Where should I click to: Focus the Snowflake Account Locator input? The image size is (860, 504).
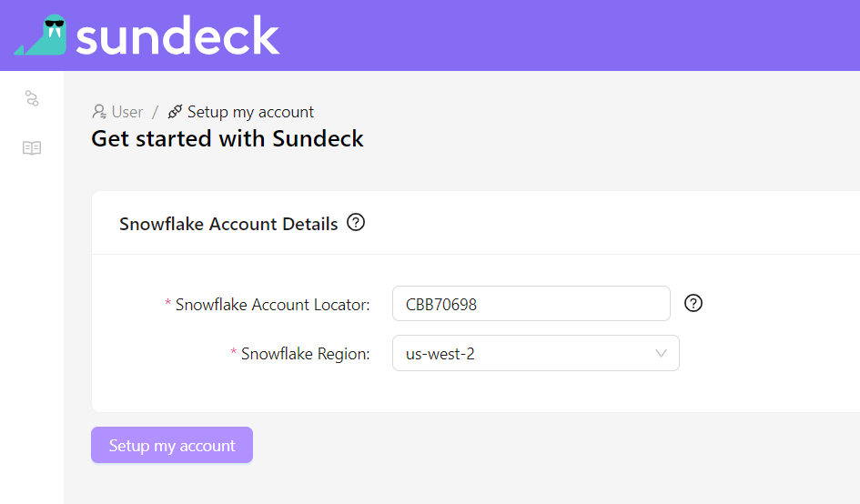coord(531,303)
